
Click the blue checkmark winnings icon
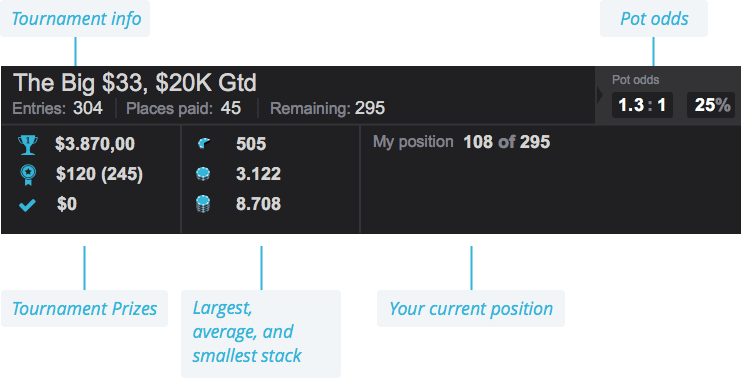click(27, 205)
